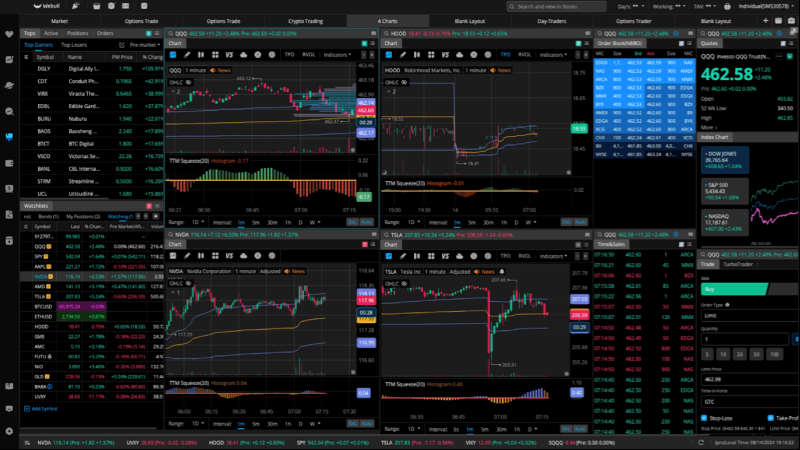Open the Range 1D dropdown in QQQ chart
Viewport: 800px width, 450px height.
tap(197, 222)
